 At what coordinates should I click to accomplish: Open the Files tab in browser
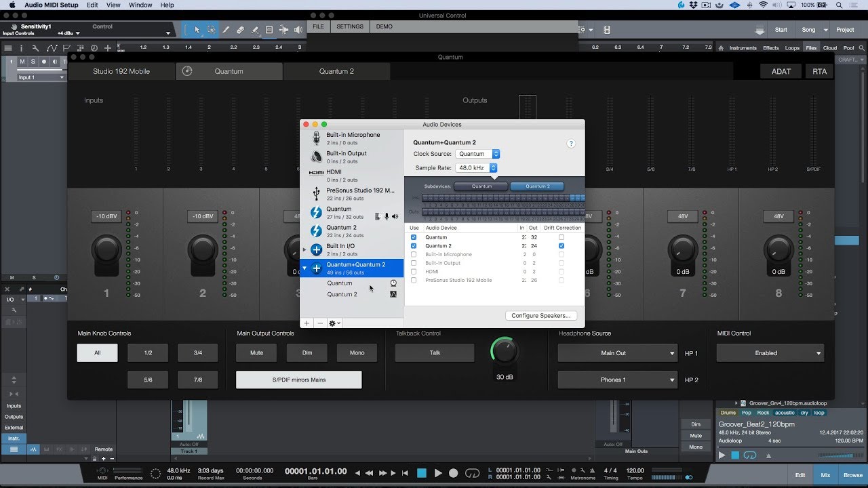point(811,48)
